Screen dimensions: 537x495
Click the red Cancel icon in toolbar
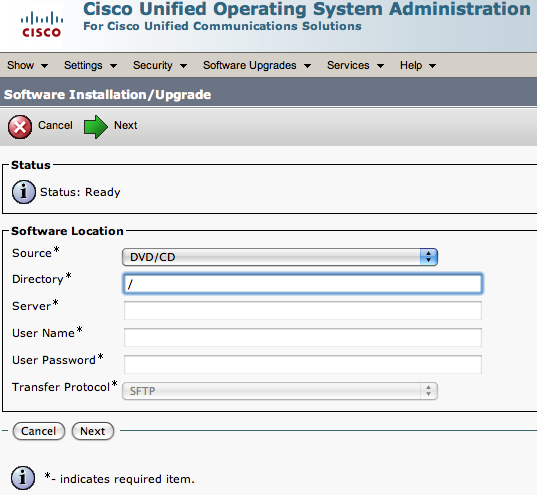point(20,127)
